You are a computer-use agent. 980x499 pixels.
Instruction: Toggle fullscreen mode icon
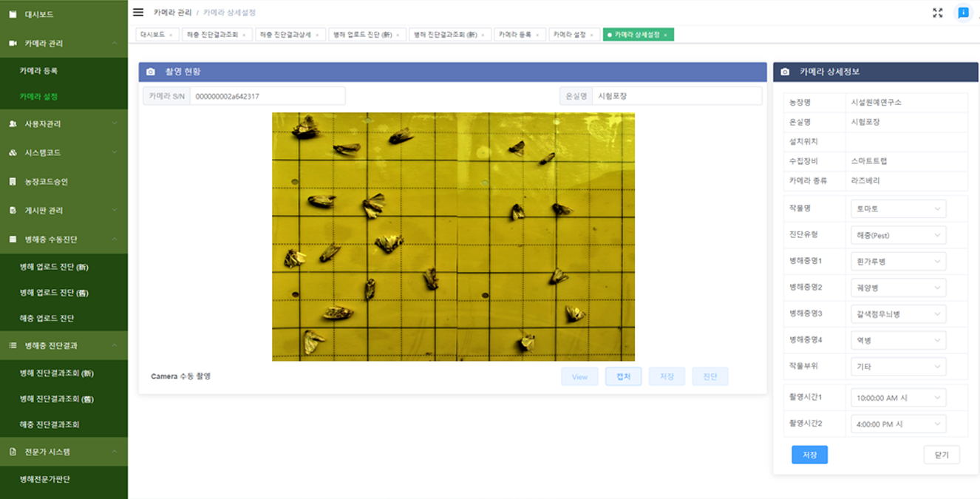[x=937, y=13]
